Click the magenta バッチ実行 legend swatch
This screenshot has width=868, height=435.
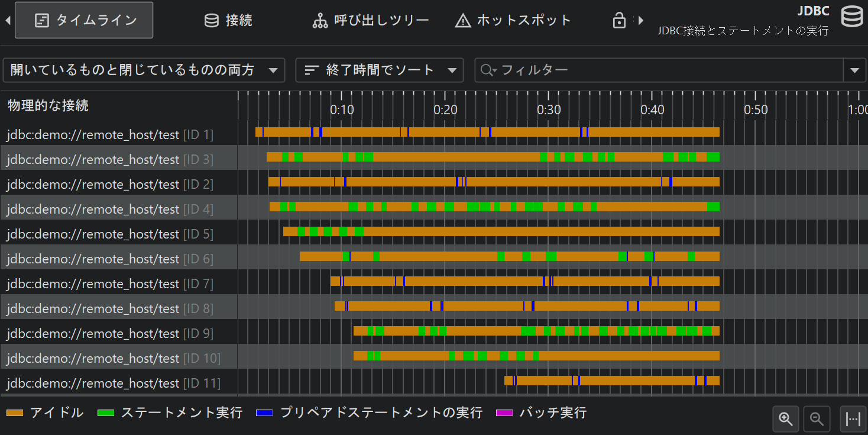504,413
